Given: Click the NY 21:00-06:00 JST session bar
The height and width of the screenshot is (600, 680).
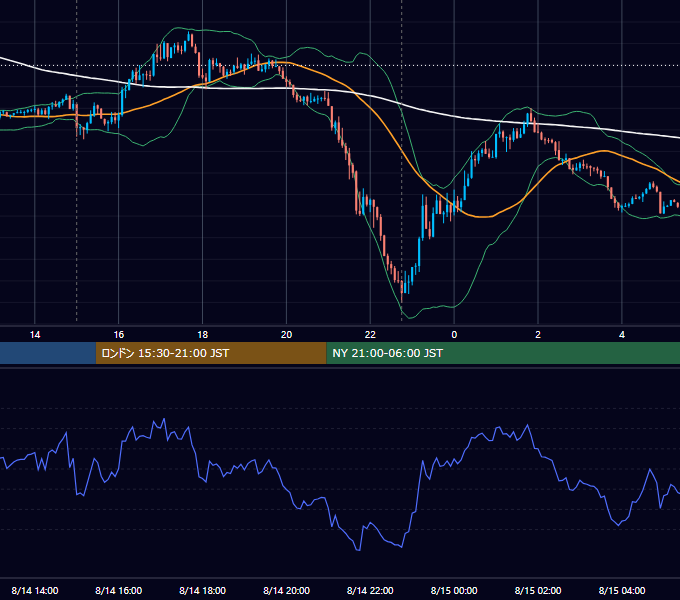Looking at the screenshot, I should pos(503,353).
